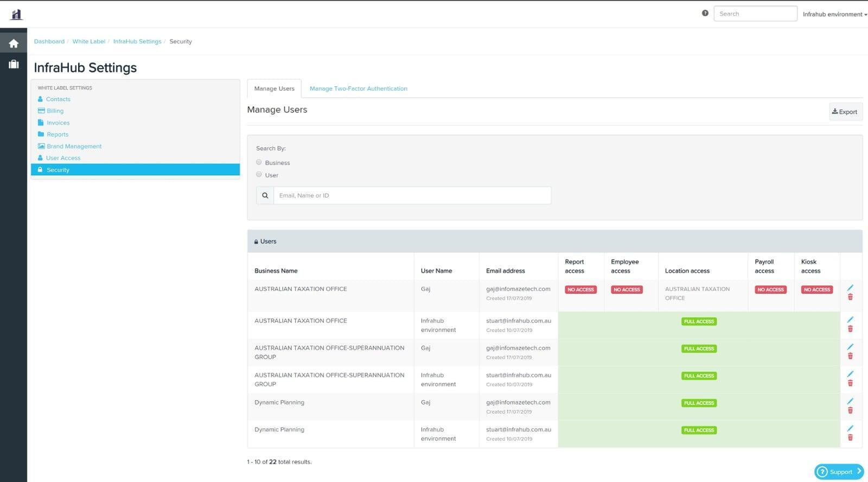868x482 pixels.
Task: Go to White Label breadcrumb link
Action: (89, 41)
